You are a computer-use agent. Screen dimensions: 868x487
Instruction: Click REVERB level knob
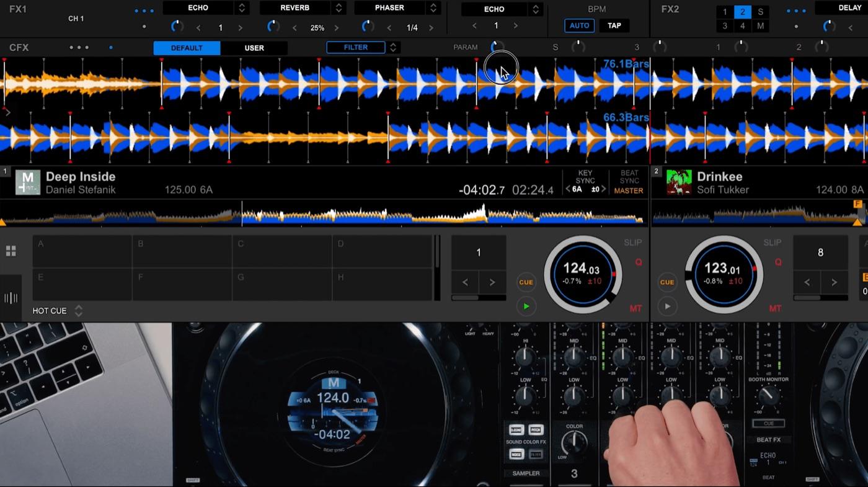tap(273, 27)
